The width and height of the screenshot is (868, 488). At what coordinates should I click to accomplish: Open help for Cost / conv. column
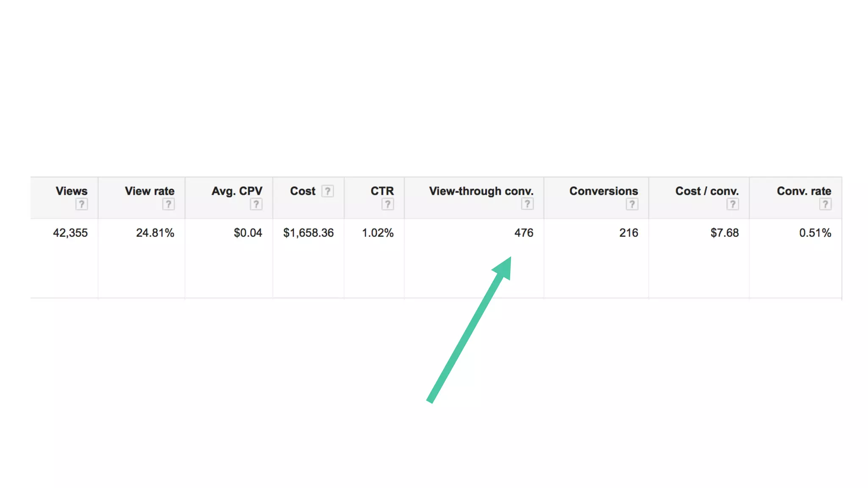click(x=732, y=204)
